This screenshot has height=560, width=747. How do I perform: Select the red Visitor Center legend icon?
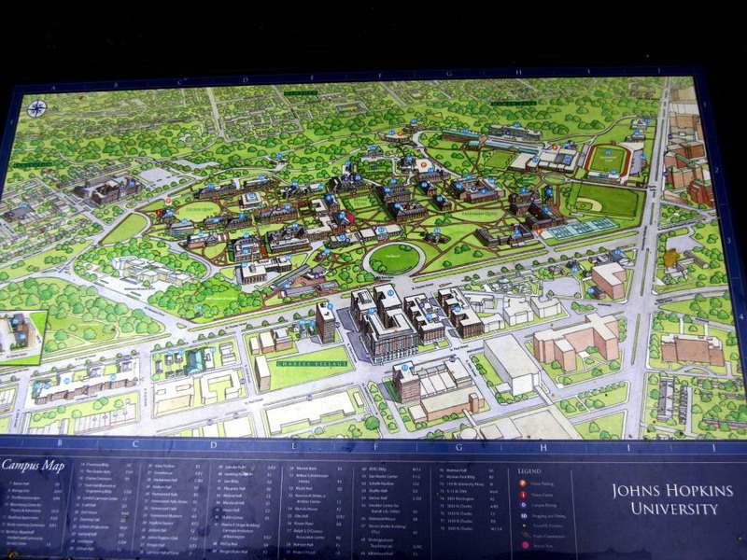click(523, 495)
